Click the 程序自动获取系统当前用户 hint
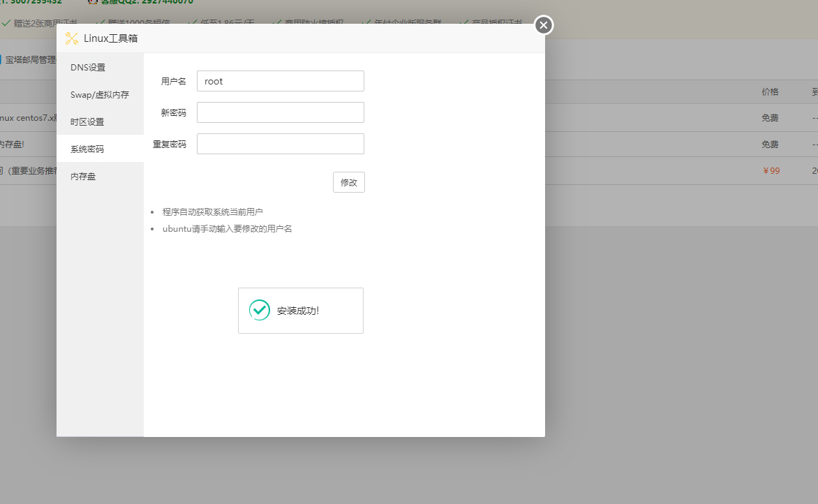818x504 pixels. click(212, 212)
